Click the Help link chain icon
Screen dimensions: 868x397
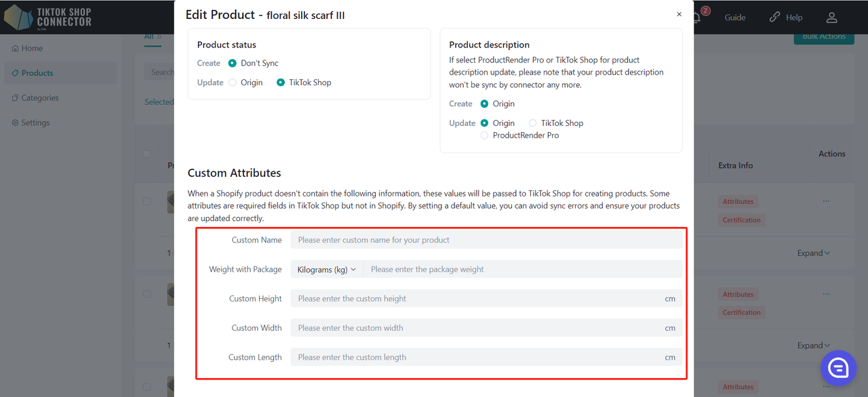click(x=775, y=18)
